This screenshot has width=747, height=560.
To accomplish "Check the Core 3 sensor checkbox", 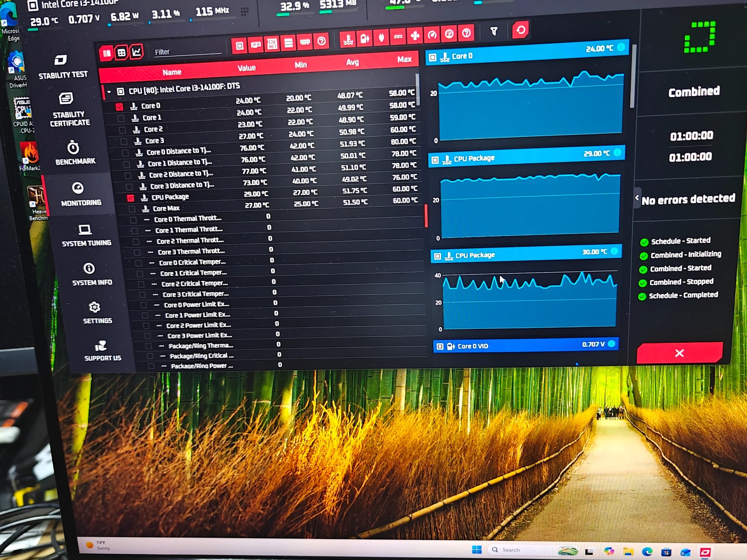I will click(x=124, y=142).
